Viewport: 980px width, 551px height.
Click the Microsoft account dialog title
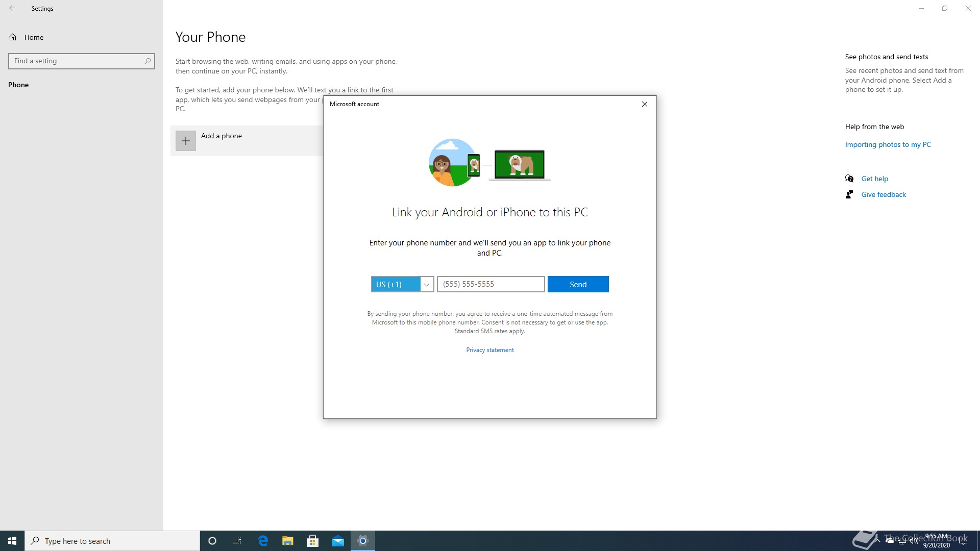coord(354,104)
